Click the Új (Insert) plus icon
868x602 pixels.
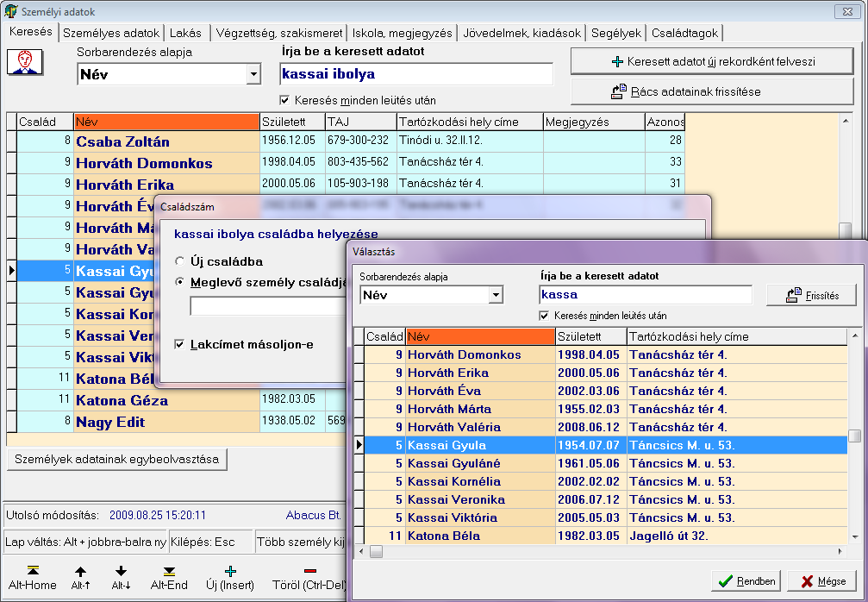tap(230, 572)
